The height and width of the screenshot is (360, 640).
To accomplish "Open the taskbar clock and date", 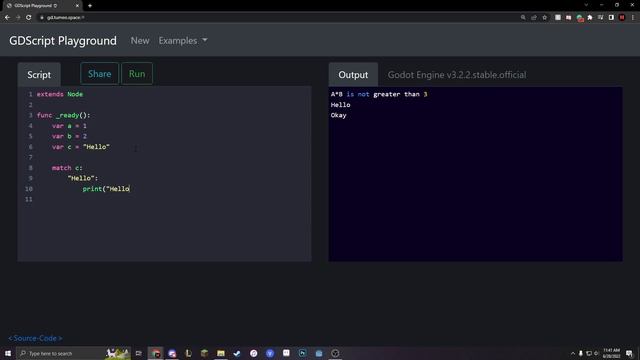I will pos(611,353).
